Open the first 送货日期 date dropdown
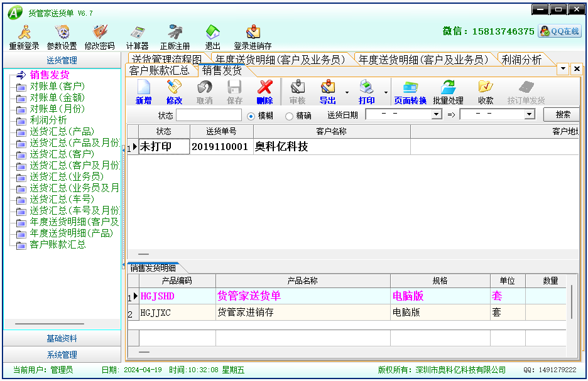The height and width of the screenshot is (381, 588). pos(437,115)
